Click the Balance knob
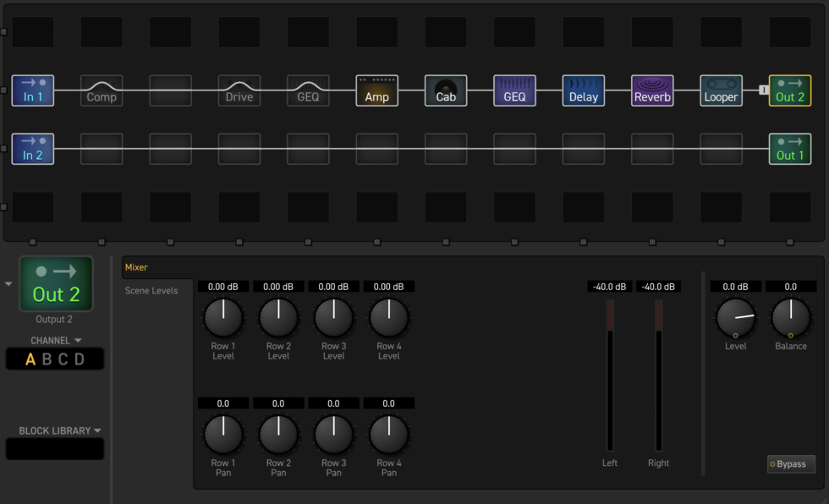Image resolution: width=829 pixels, height=504 pixels. click(x=791, y=318)
